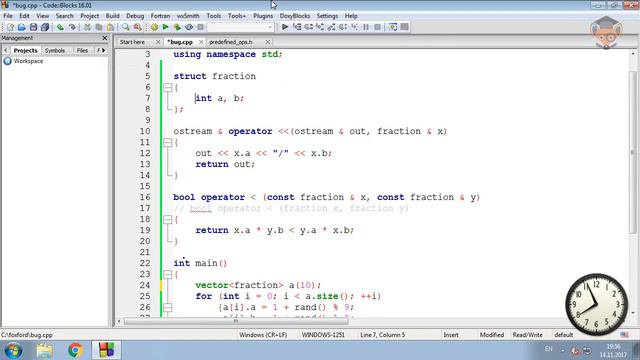This screenshot has width=640, height=360.
Task: Open File Explorer from the taskbar
Action: (x=44, y=350)
